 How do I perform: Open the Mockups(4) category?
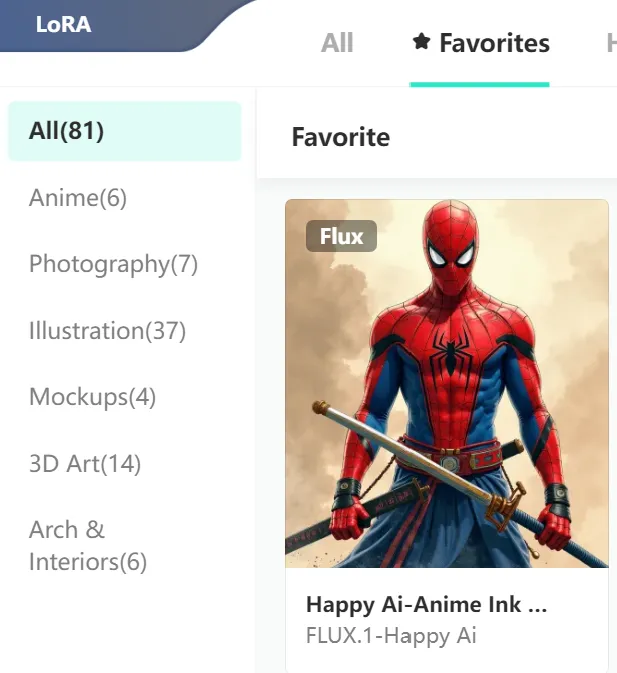(x=92, y=397)
